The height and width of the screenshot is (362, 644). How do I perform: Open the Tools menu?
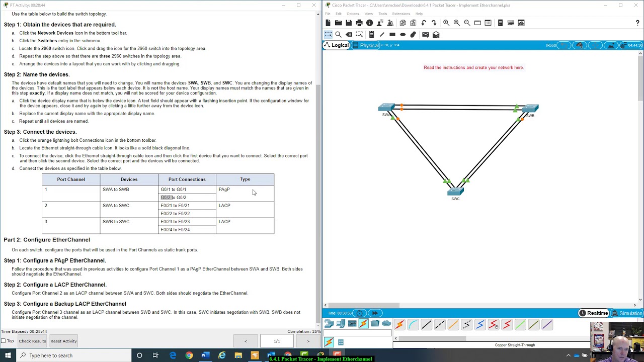(x=383, y=14)
